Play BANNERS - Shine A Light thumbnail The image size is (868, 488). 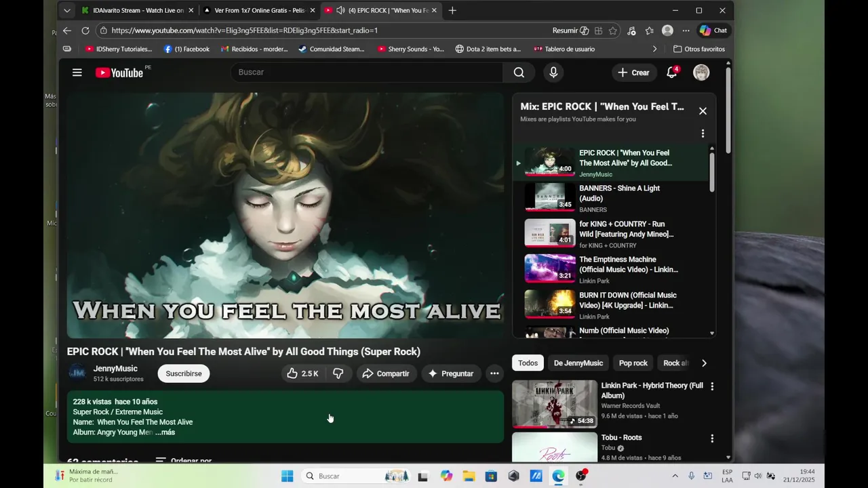[x=550, y=197]
